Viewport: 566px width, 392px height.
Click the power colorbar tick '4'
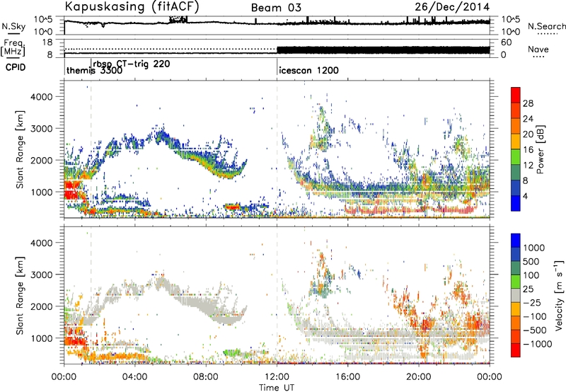525,196
